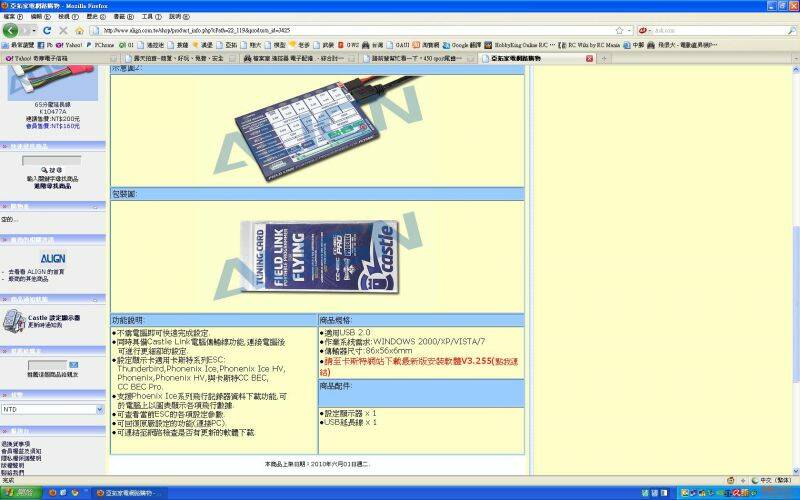Image resolution: width=800 pixels, height=500 pixels.
Task: Click the 中文 language indicator in status bar
Action: (771, 481)
